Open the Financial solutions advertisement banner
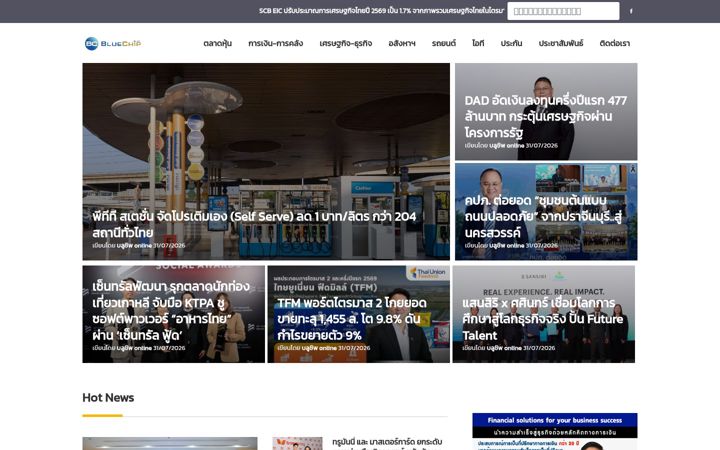This screenshot has height=450, width=720. (x=555, y=431)
